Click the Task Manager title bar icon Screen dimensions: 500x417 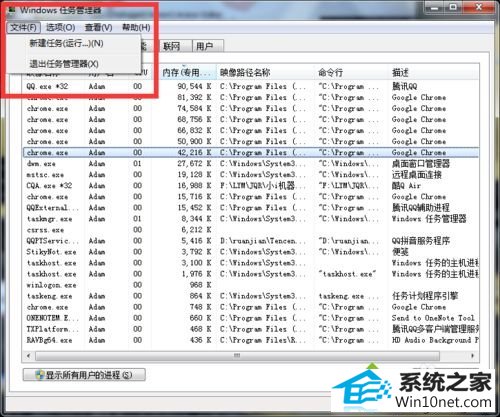tap(12, 10)
